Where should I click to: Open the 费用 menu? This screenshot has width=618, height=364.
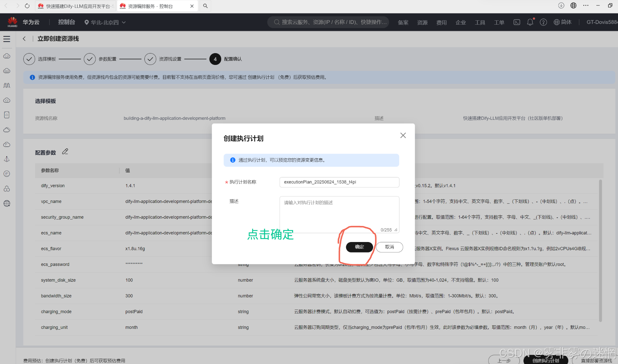coord(441,22)
